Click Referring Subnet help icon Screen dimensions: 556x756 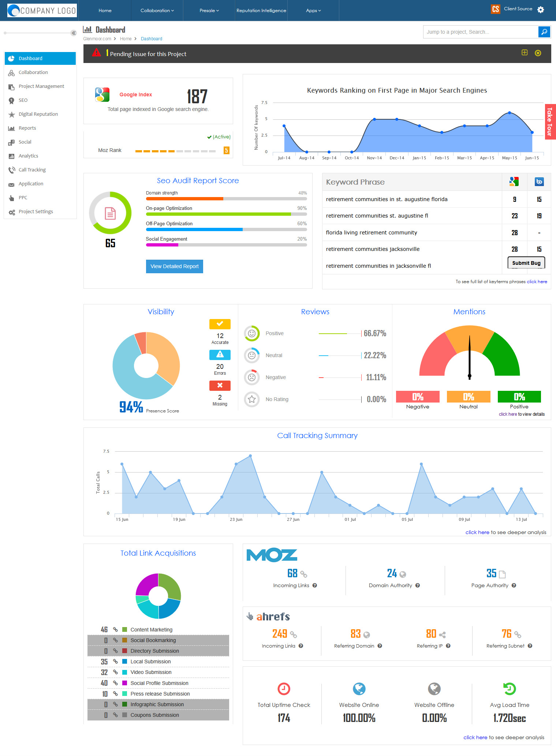coord(530,646)
